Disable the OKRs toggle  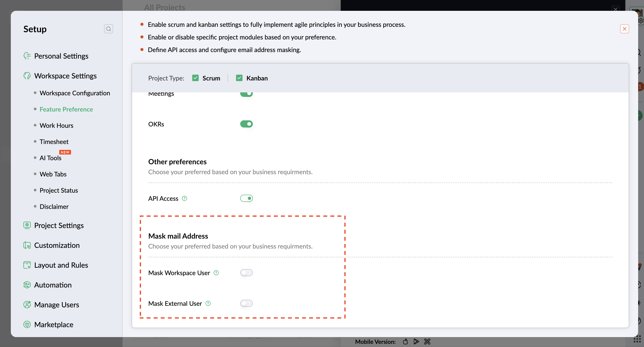pos(247,124)
